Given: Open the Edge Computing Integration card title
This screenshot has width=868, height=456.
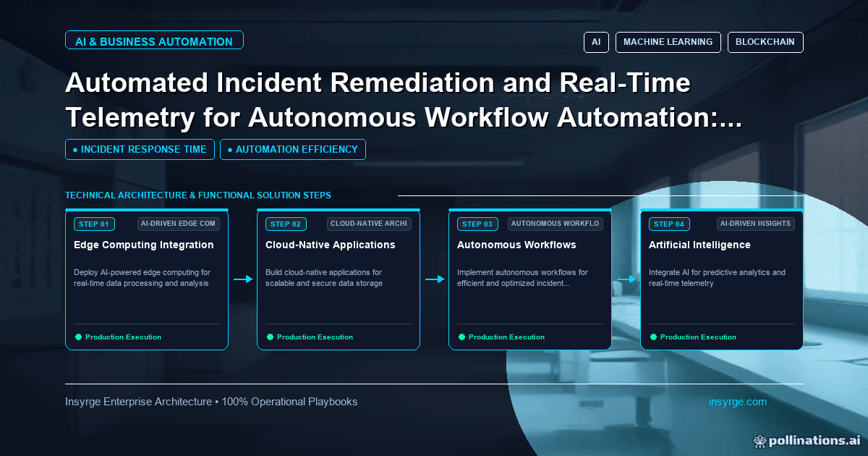Looking at the screenshot, I should 144,245.
